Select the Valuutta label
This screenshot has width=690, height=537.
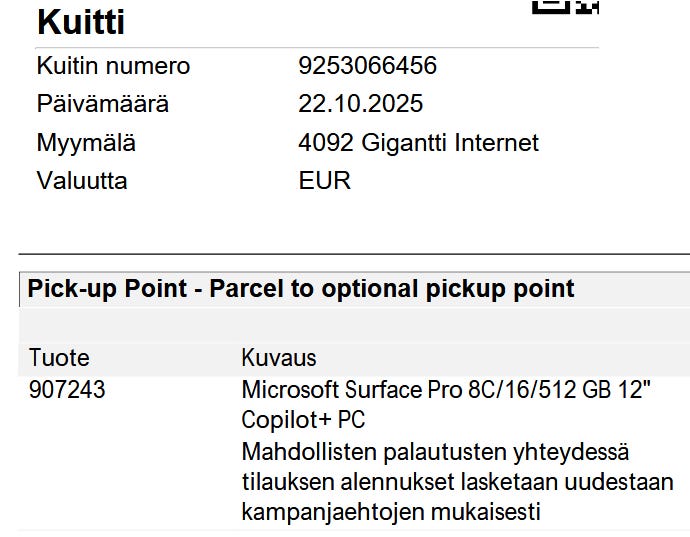82,181
